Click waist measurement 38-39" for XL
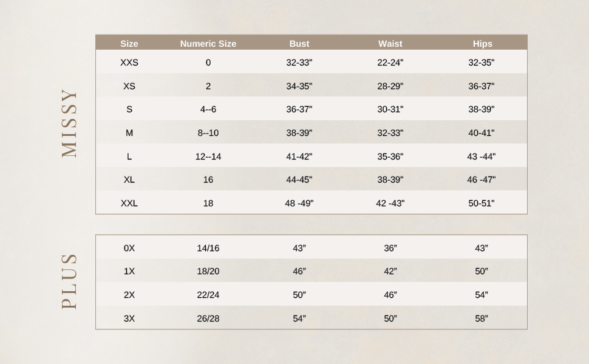 point(390,180)
